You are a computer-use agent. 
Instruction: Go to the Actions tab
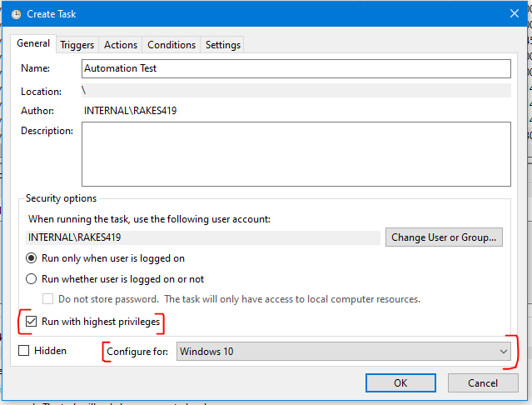click(121, 45)
